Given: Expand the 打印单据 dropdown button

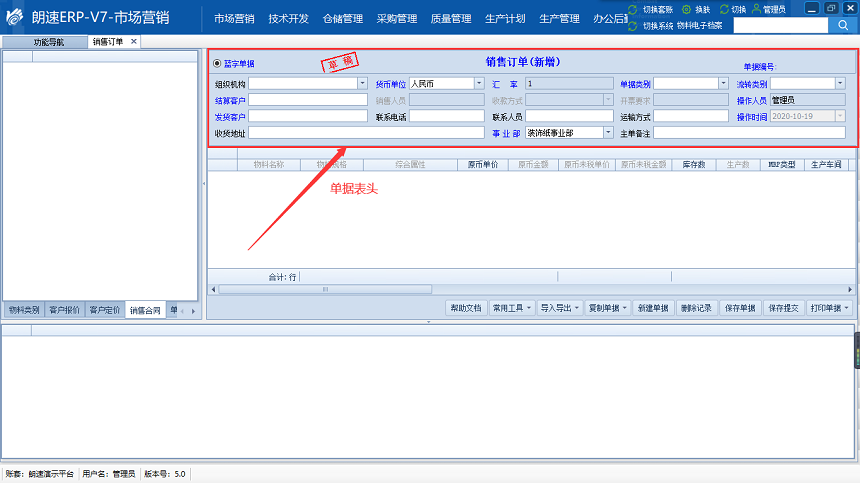Looking at the screenshot, I should point(829,308).
